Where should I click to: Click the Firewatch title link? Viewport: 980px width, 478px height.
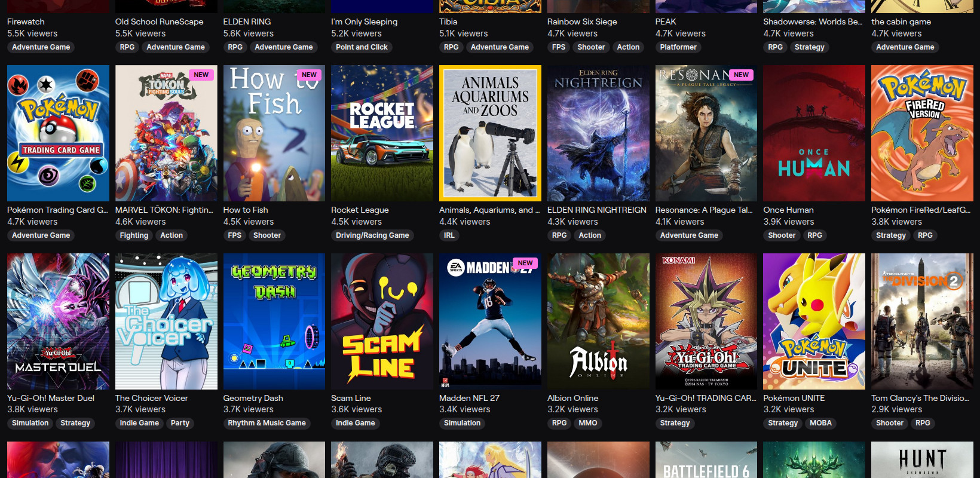point(26,22)
